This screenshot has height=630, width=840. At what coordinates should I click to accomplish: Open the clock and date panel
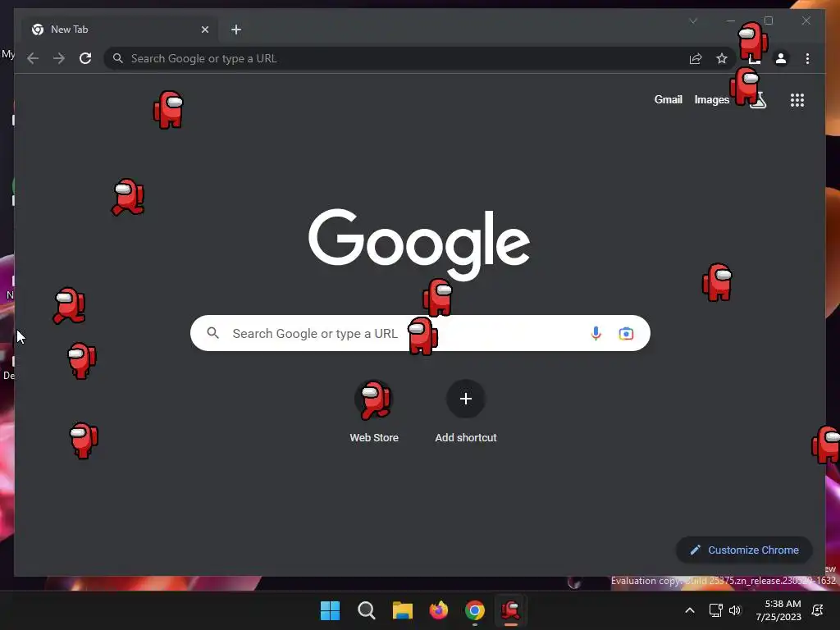coord(778,610)
